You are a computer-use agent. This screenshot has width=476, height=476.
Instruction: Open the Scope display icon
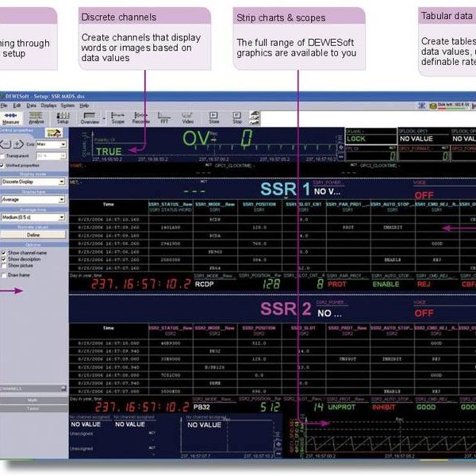(117, 117)
